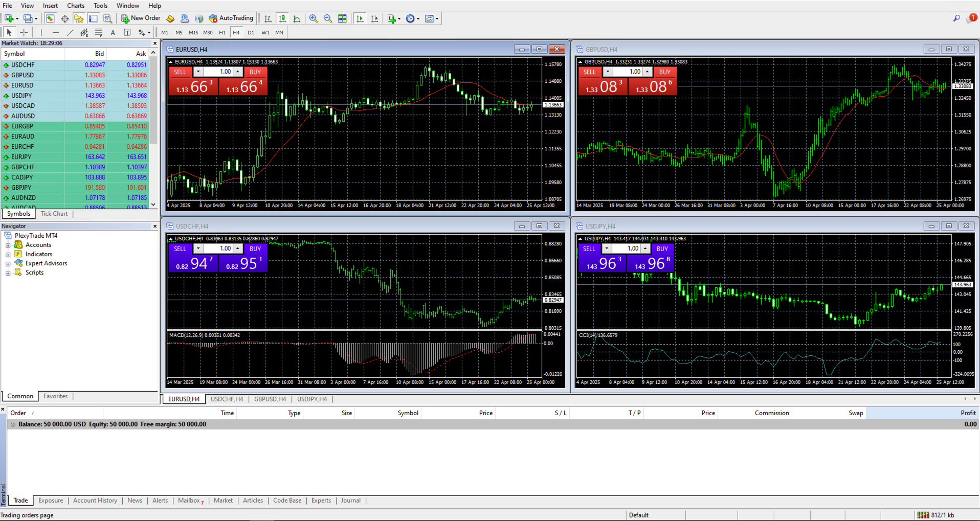Image resolution: width=980 pixels, height=521 pixels.
Task: Switch timeframe to M1
Action: point(165,32)
